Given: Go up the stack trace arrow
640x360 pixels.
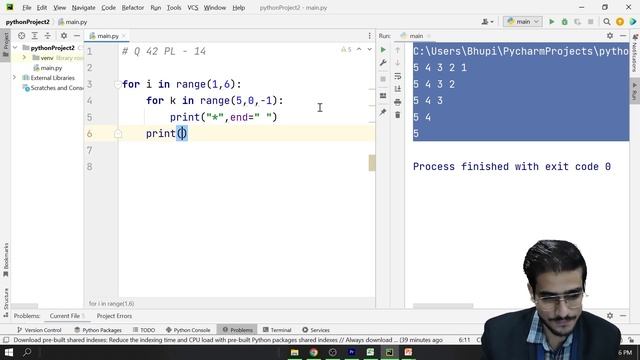Looking at the screenshot, I should (x=398, y=50).
